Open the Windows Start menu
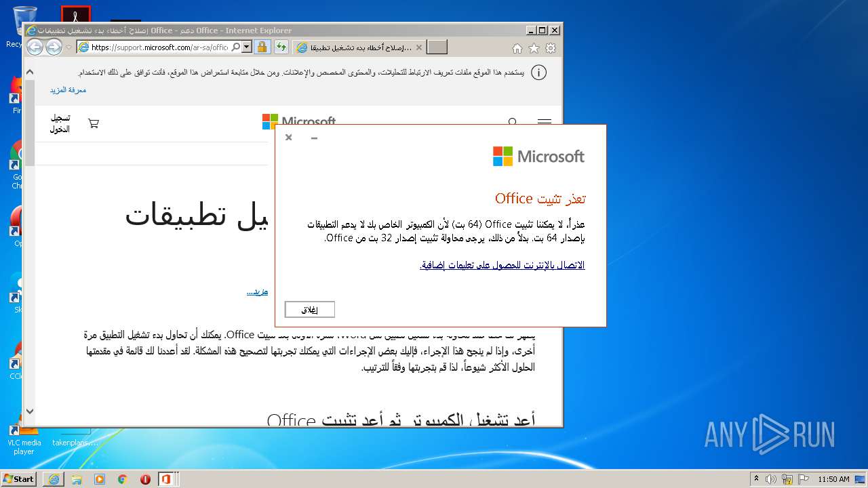This screenshot has height=488, width=868. pos(18,479)
